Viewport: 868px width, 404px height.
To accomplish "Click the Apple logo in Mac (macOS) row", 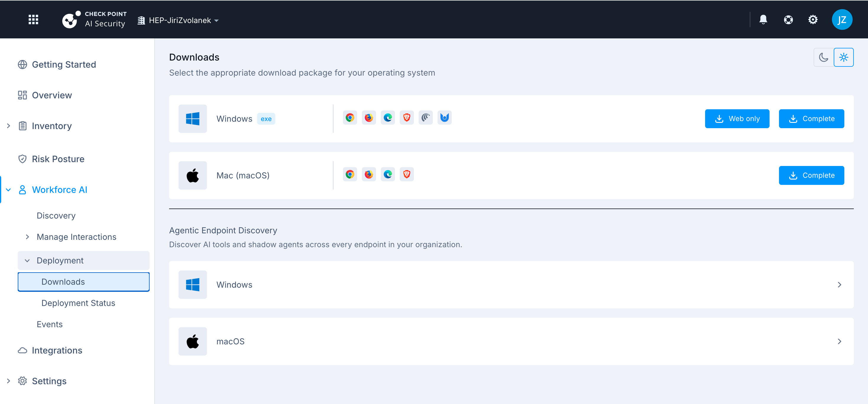I will coord(193,175).
